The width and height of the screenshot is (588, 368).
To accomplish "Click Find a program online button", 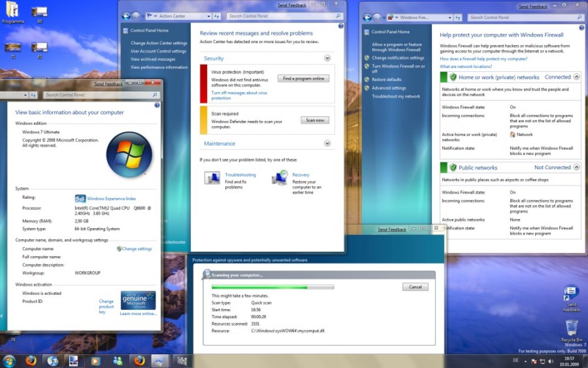I will pos(303,79).
